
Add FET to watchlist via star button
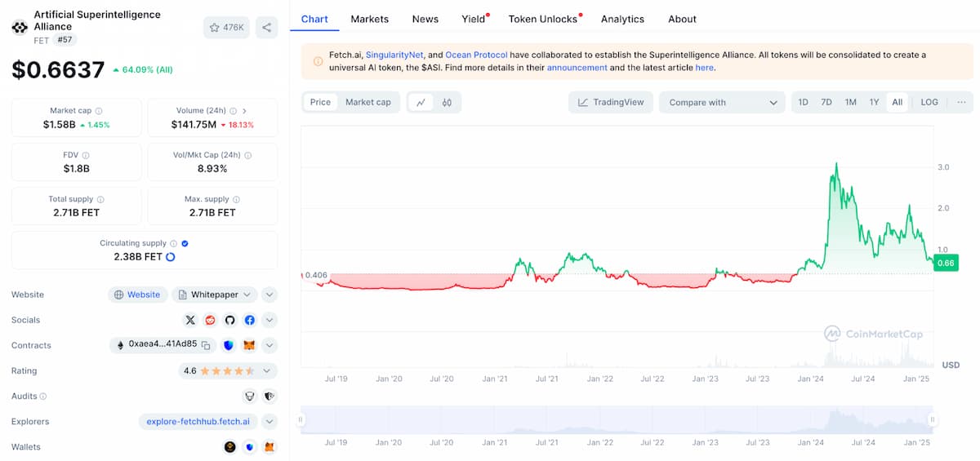coord(227,28)
